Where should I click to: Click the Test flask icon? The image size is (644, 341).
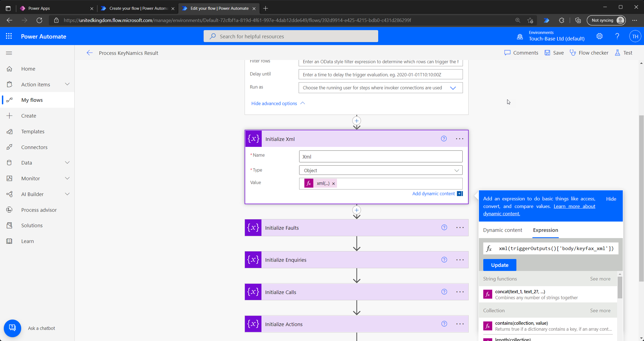(617, 53)
